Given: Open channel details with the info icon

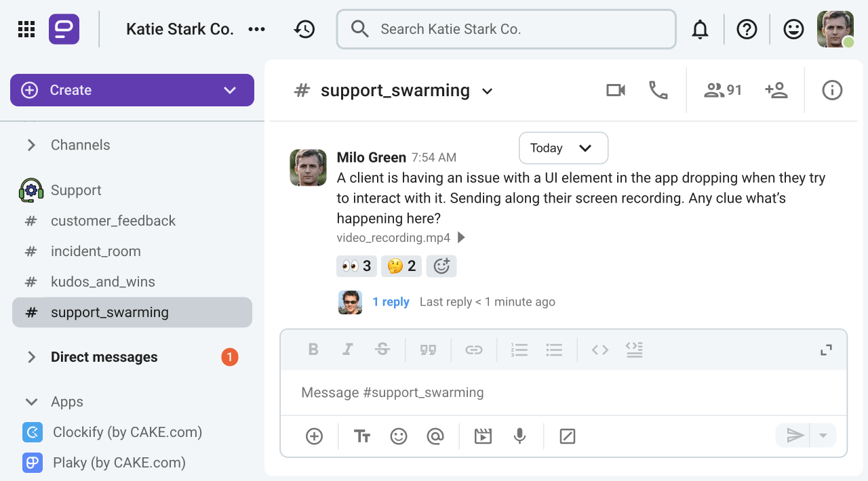Looking at the screenshot, I should (832, 89).
